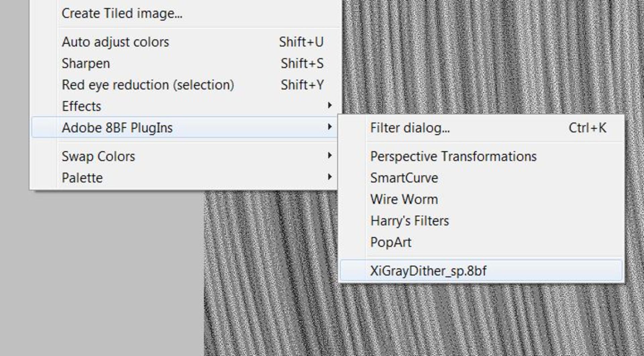
Task: Open Filter dialog from the submenu
Action: (410, 128)
